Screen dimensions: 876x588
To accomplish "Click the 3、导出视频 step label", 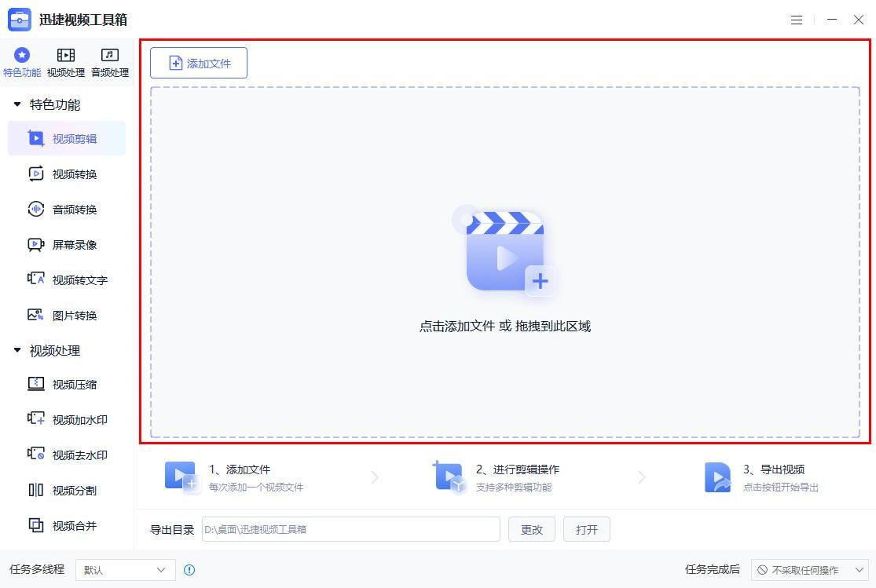I will (x=774, y=469).
